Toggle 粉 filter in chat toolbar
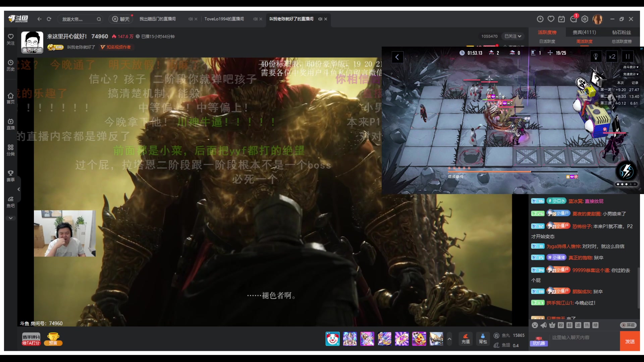Image resolution: width=644 pixels, height=362 pixels. click(x=561, y=325)
